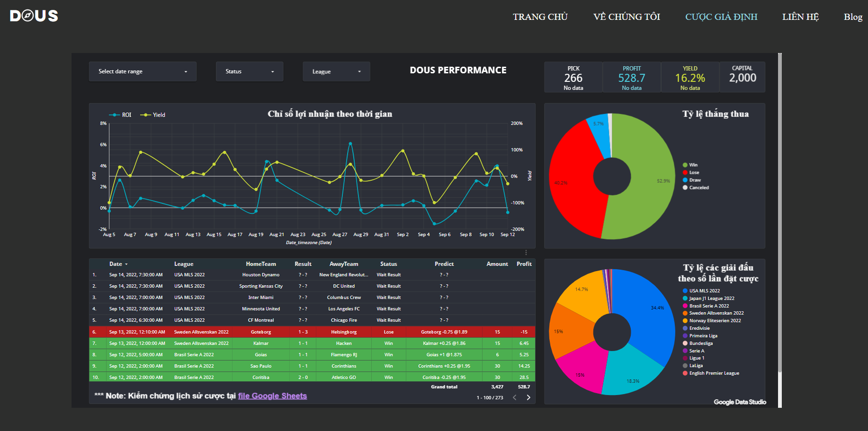Expand the League filter dropdown
The height and width of the screenshot is (431, 868).
tap(336, 71)
